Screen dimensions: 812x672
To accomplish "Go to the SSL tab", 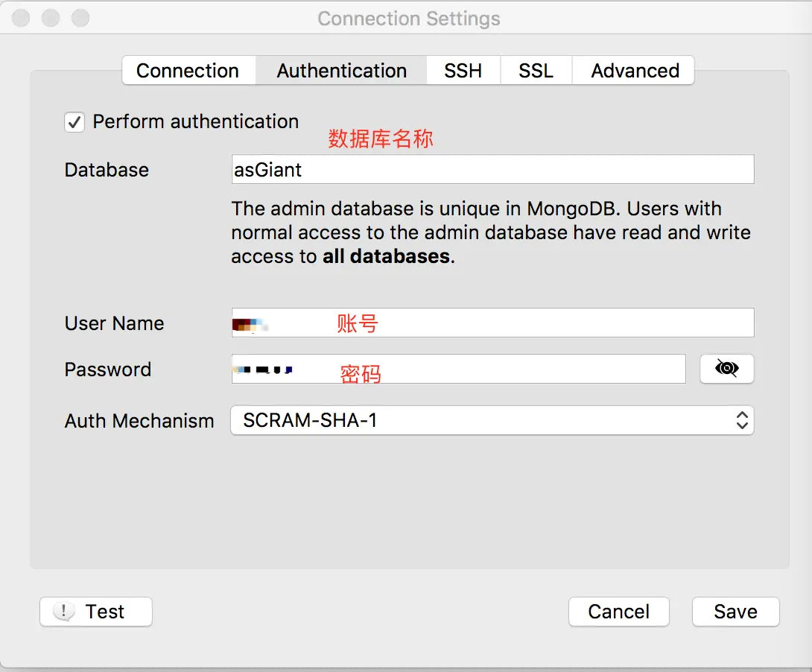I will (536, 71).
